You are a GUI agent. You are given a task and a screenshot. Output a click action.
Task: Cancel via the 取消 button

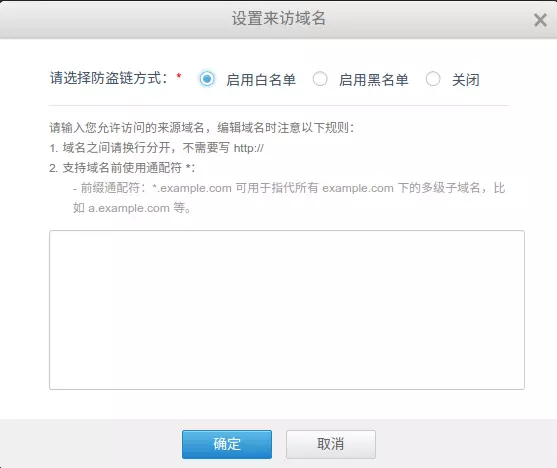(x=331, y=444)
